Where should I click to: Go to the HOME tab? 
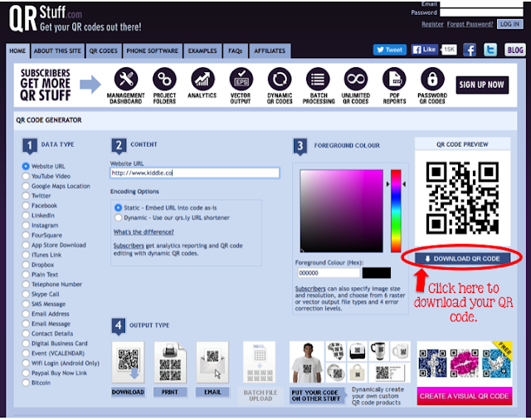point(17,51)
